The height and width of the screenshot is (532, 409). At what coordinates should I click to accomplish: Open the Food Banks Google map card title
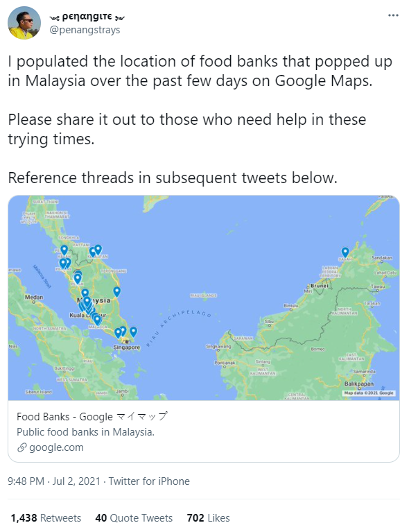click(92, 416)
